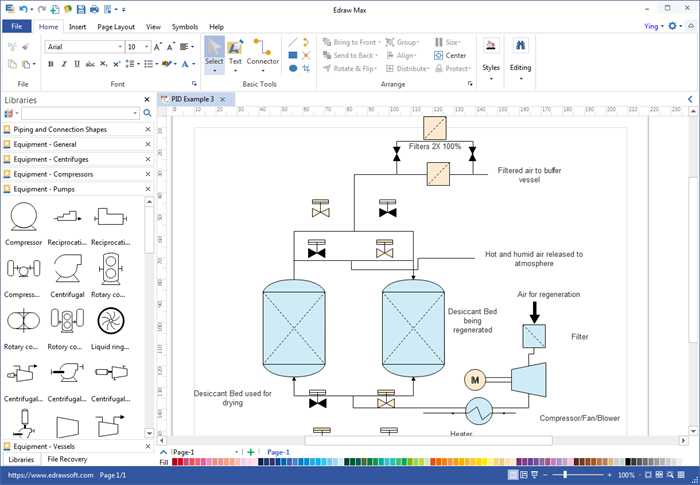The height and width of the screenshot is (485, 700).
Task: Open the zoom percentage dropdown
Action: (x=642, y=475)
